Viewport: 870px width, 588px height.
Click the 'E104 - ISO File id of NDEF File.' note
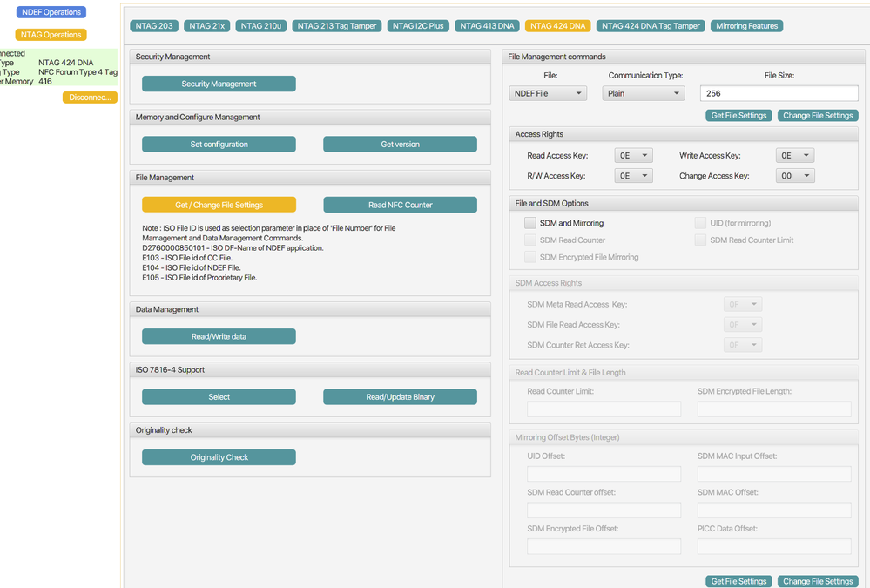point(192,267)
